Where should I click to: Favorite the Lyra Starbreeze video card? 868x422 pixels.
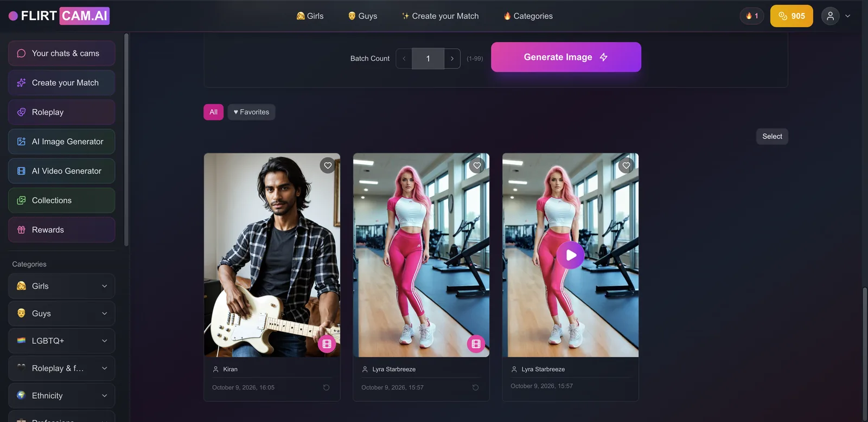point(626,165)
